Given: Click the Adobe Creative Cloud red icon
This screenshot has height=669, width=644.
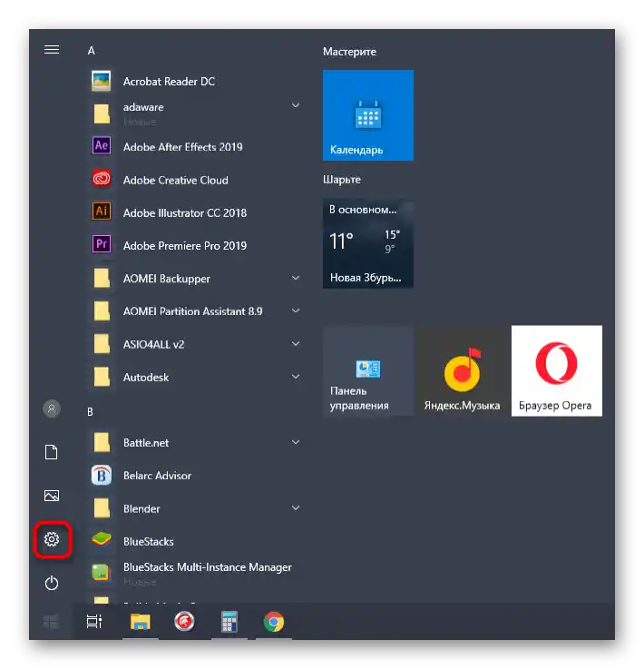Looking at the screenshot, I should coord(102,179).
